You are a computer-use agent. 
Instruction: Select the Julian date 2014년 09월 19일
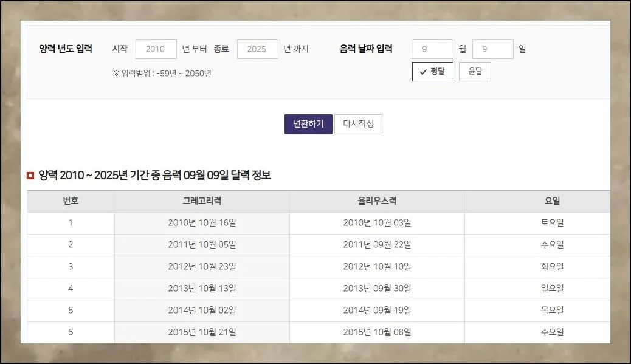click(376, 311)
